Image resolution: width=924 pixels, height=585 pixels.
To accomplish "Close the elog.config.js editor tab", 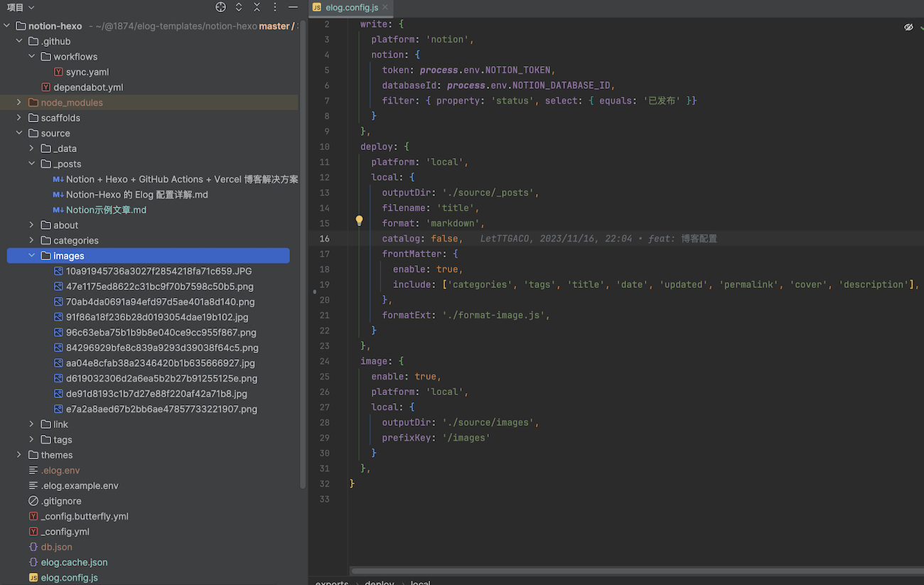I will pos(385,8).
